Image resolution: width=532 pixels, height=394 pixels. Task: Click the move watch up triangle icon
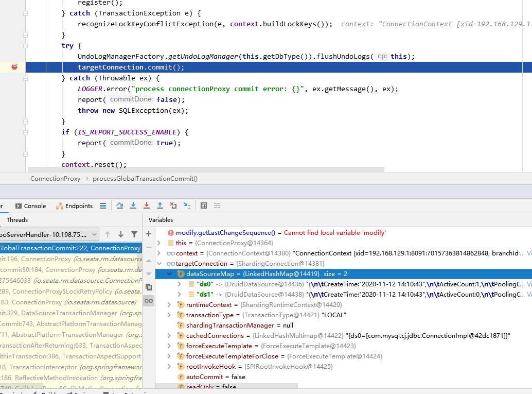click(x=149, y=261)
